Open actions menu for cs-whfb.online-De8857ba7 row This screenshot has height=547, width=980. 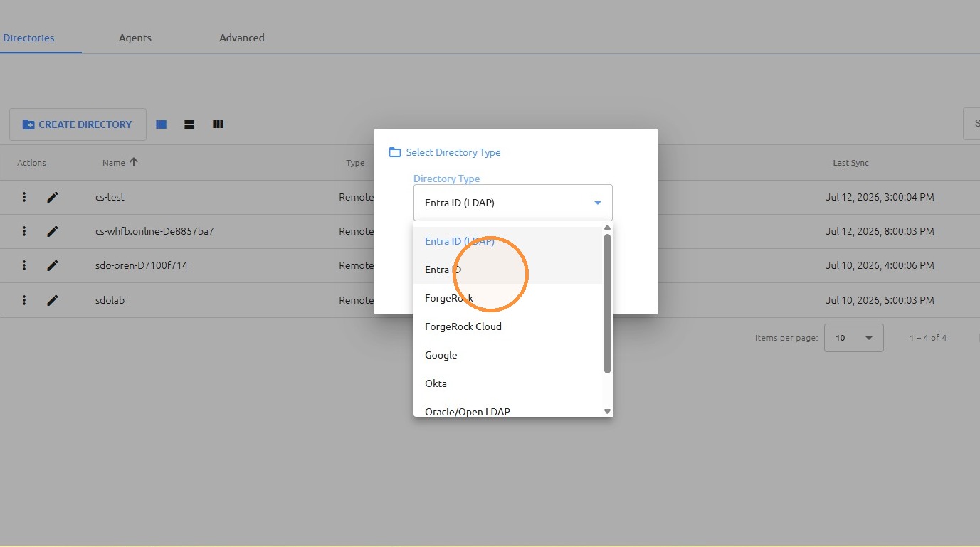[x=24, y=231]
